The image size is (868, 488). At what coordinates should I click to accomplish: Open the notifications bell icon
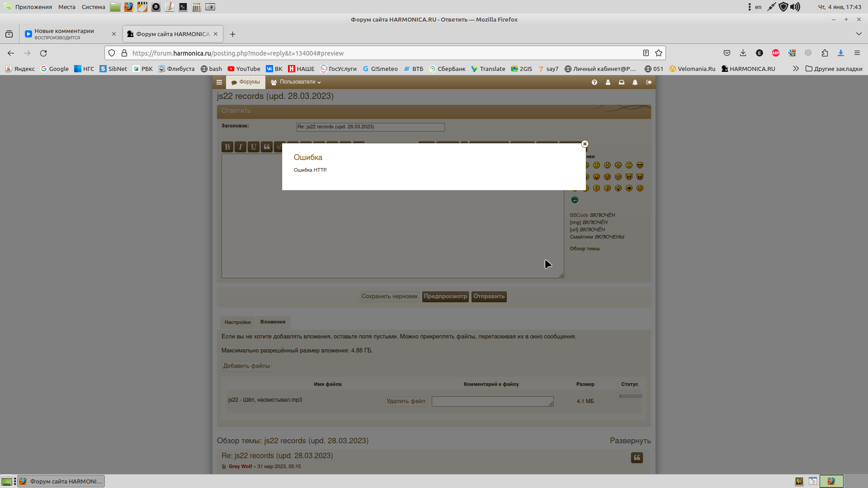[635, 82]
